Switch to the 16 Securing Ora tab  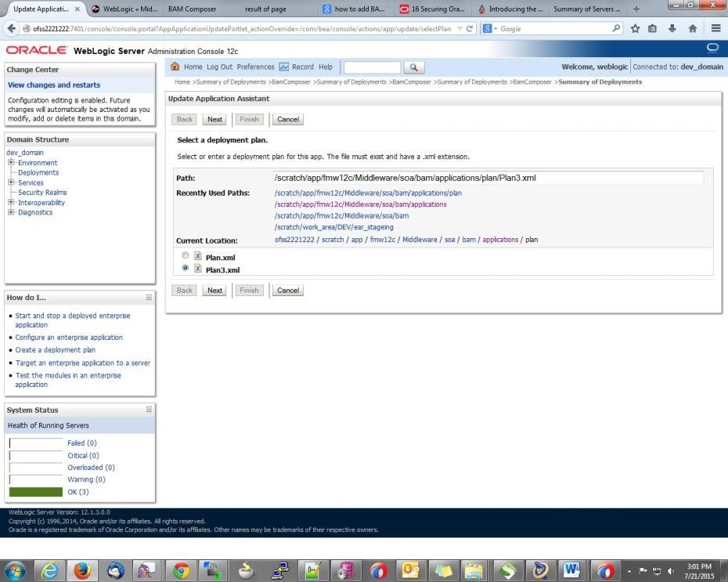click(x=433, y=9)
